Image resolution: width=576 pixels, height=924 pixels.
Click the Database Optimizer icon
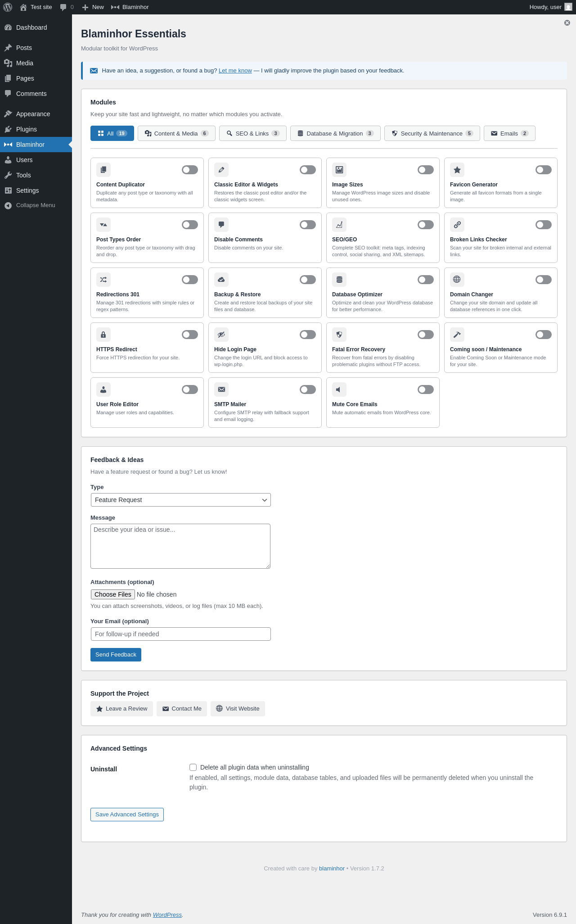click(339, 280)
